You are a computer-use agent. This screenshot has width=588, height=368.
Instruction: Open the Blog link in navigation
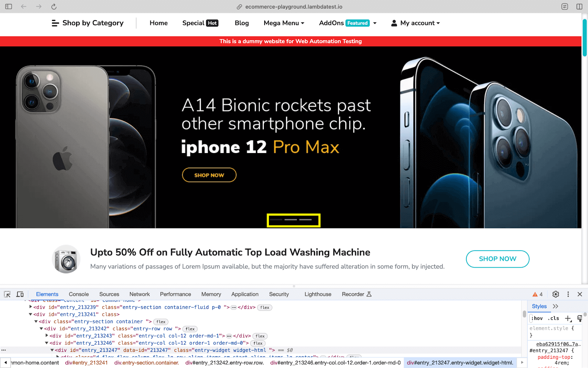242,23
